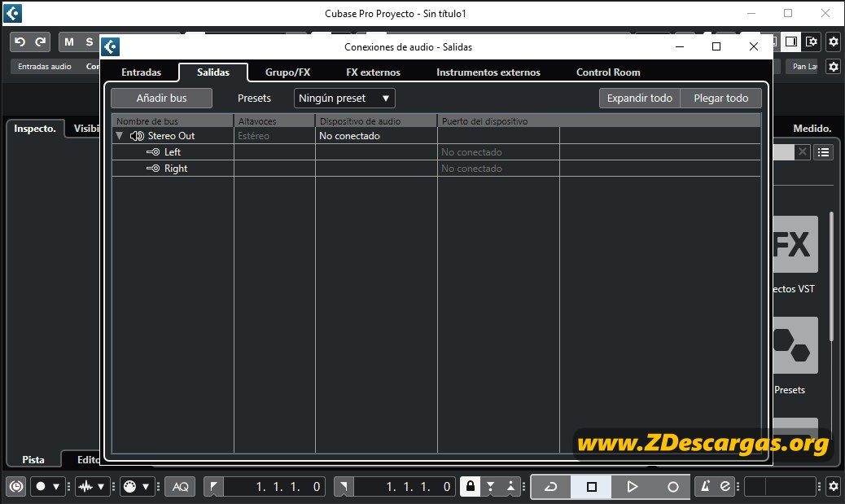Click the Stereo Out audio device cell
The width and height of the screenshot is (845, 504).
[376, 136]
